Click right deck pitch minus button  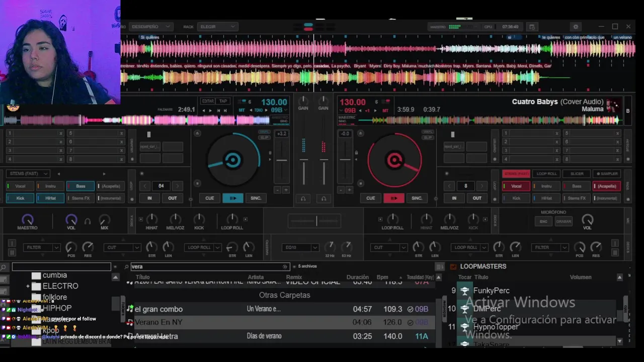click(x=341, y=190)
